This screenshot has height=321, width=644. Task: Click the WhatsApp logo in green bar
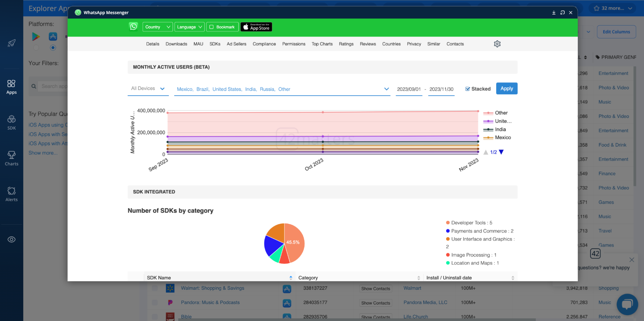tap(133, 27)
